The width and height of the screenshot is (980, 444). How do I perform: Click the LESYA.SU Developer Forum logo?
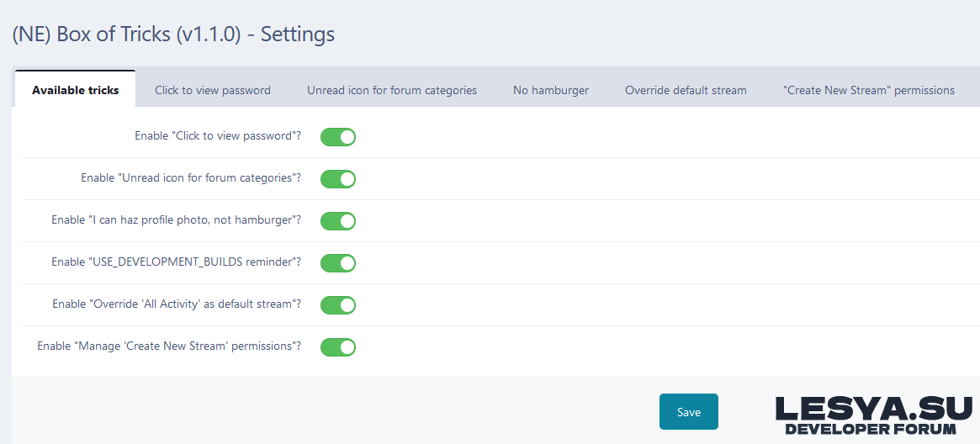click(x=873, y=415)
